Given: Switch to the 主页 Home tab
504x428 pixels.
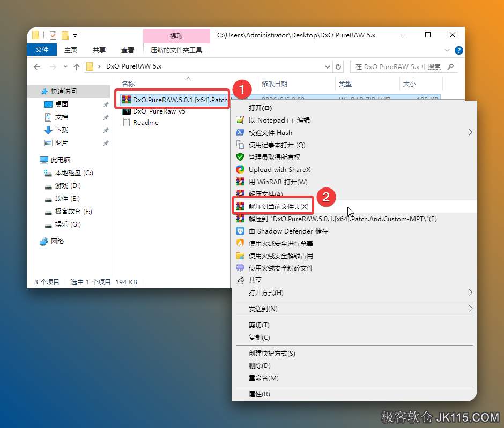Looking at the screenshot, I should click(71, 50).
